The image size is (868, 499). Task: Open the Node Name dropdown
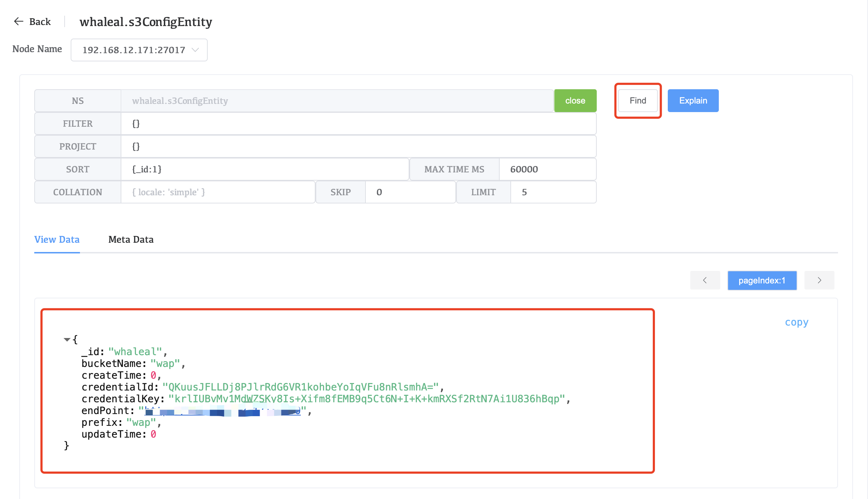[x=139, y=50]
